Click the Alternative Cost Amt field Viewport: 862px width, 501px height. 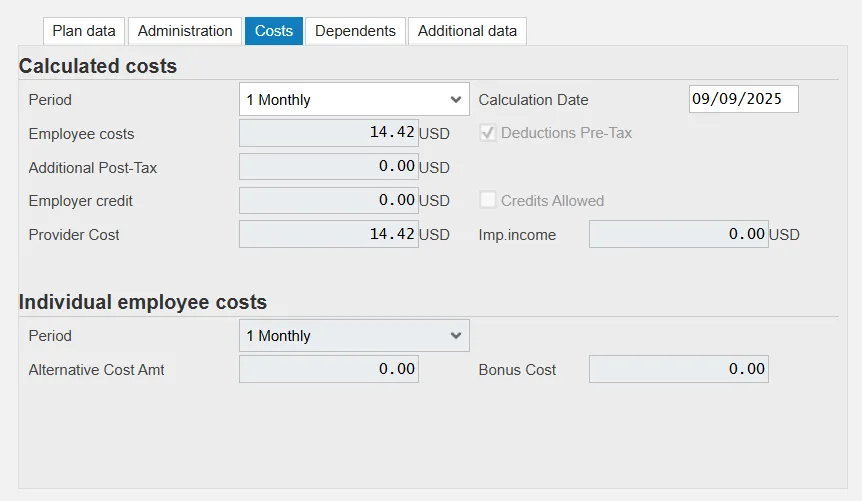(328, 369)
